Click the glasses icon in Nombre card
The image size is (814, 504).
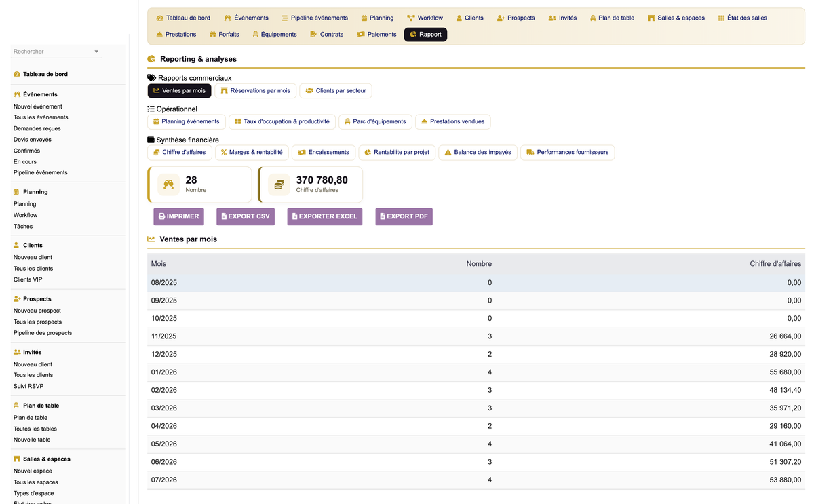click(168, 185)
